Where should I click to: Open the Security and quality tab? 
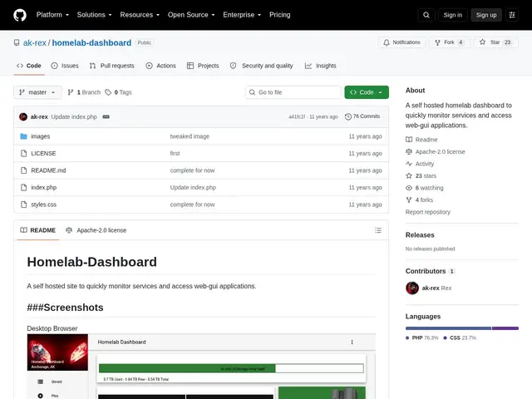pos(262,66)
